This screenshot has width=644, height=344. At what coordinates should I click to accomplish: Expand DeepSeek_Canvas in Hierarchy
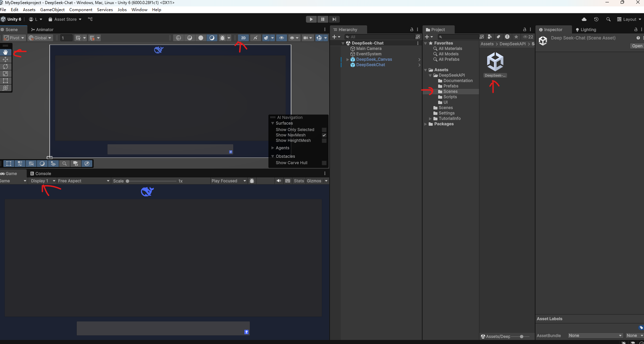pos(348,59)
